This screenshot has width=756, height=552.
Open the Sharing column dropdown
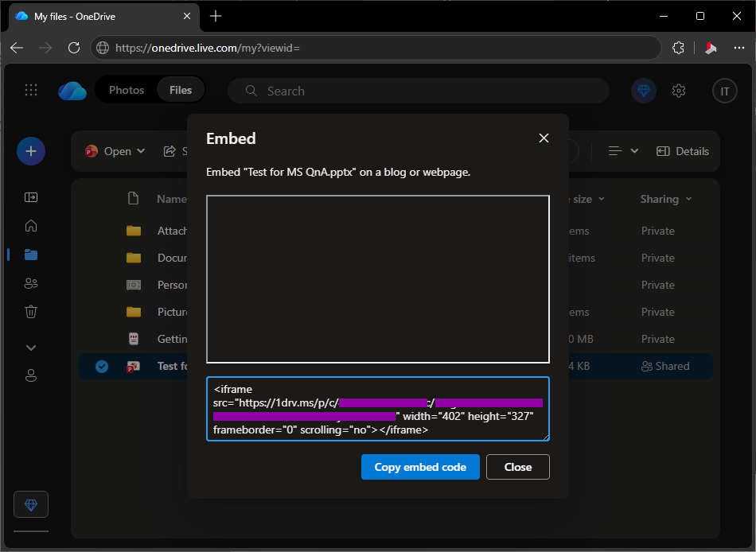[666, 199]
